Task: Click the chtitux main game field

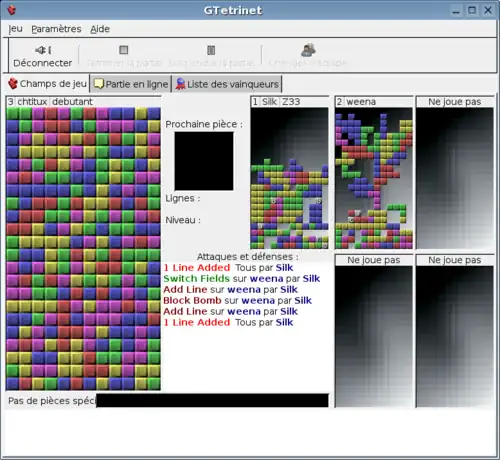Action: pyautogui.click(x=83, y=249)
